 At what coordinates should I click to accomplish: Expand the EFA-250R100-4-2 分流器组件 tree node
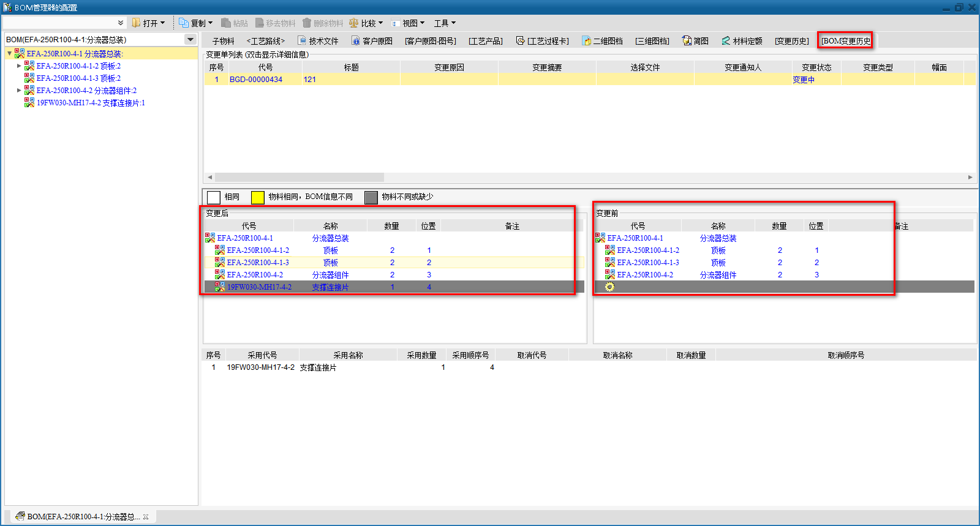pyautogui.click(x=19, y=91)
